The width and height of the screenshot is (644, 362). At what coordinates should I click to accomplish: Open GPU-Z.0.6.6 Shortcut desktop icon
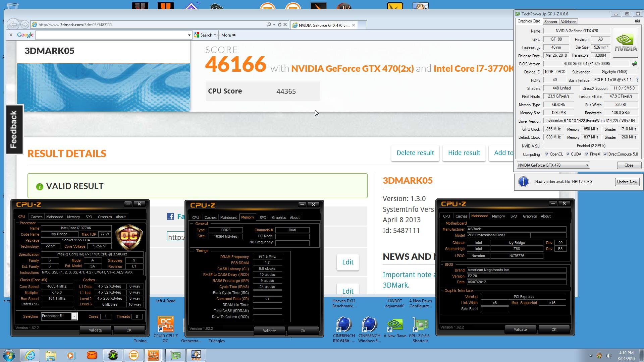[420, 329]
